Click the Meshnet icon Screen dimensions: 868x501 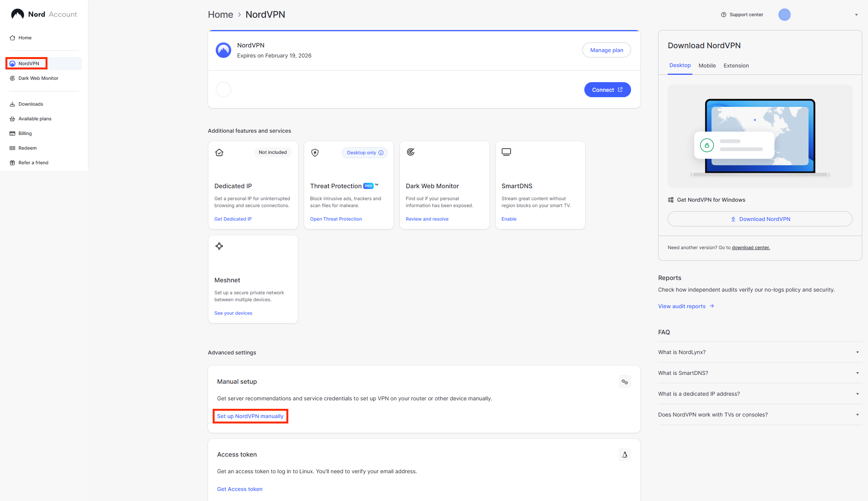[219, 246]
